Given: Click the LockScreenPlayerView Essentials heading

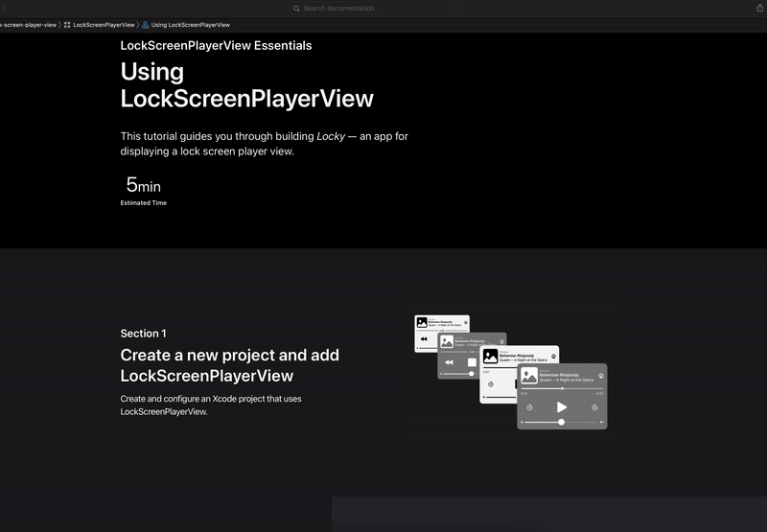Looking at the screenshot, I should click(x=216, y=45).
